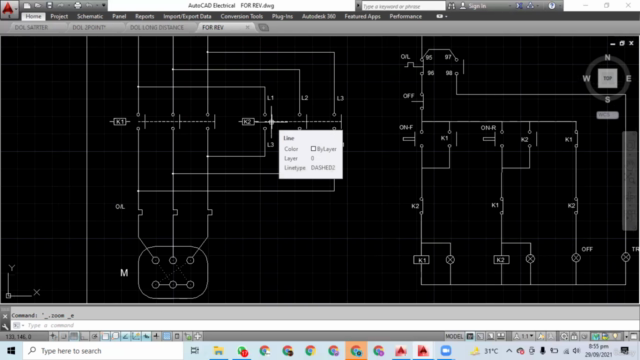
Task: Toggle Lineweight display in status bar
Action: point(156,336)
